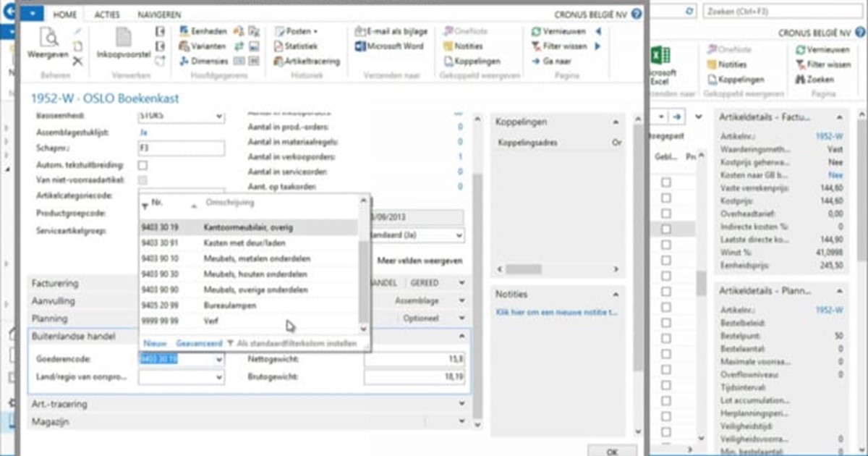Open Eenheden in the ribbon

pyautogui.click(x=203, y=31)
